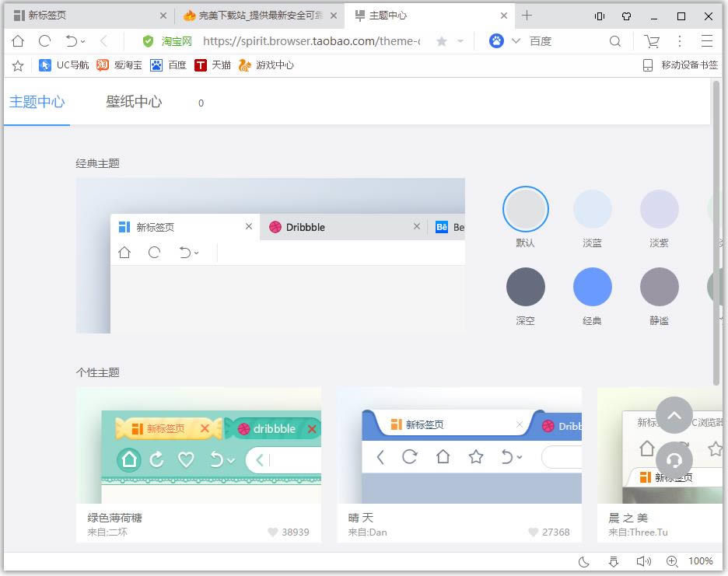Expand the search engine selector dropdown
This screenshot has height=576, width=728.
pos(516,41)
